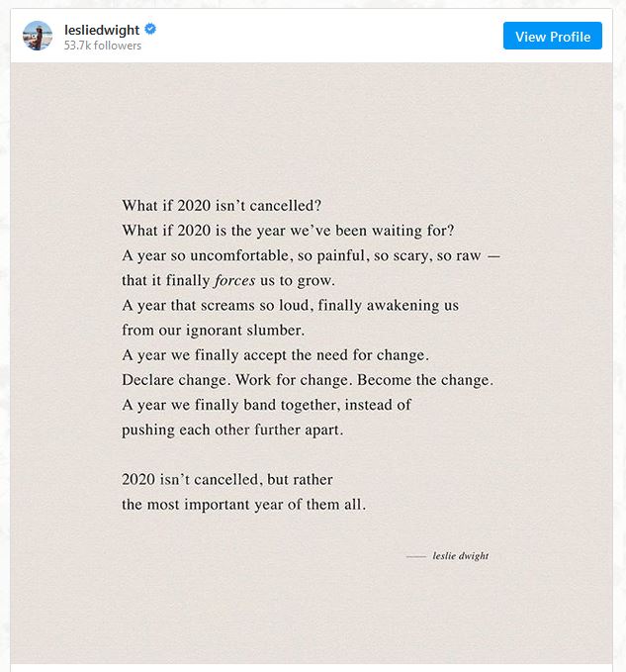The height and width of the screenshot is (672, 626).
Task: Click the line "A year so uncomfortable, so painful"
Action: coord(311,255)
